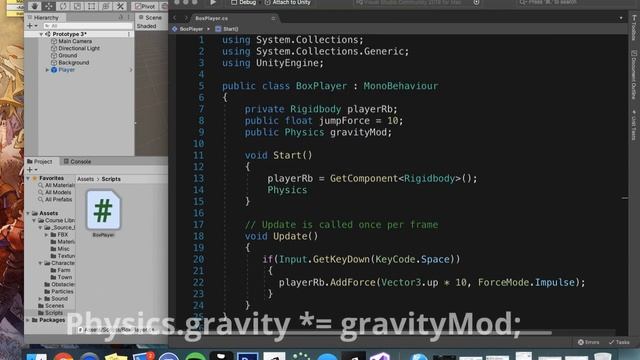Select the Move tool in Unity toolbar
640x360 pixels.
[49, 6]
